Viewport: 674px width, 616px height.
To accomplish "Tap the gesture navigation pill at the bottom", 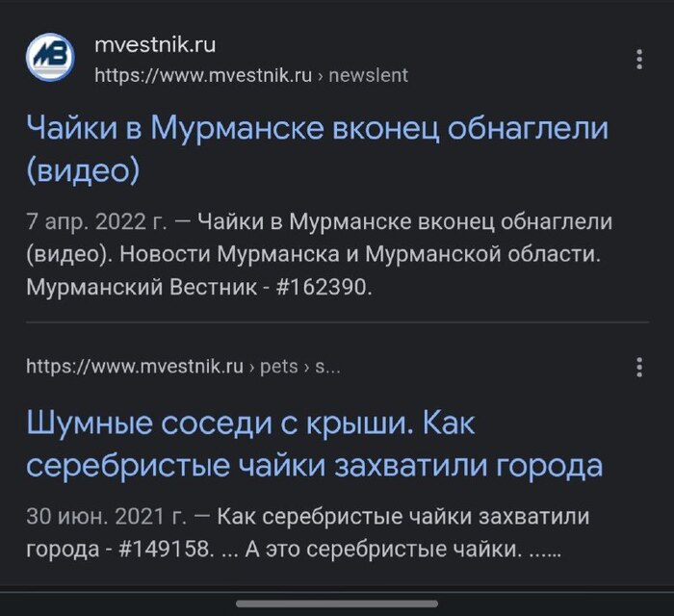I will (336, 603).
